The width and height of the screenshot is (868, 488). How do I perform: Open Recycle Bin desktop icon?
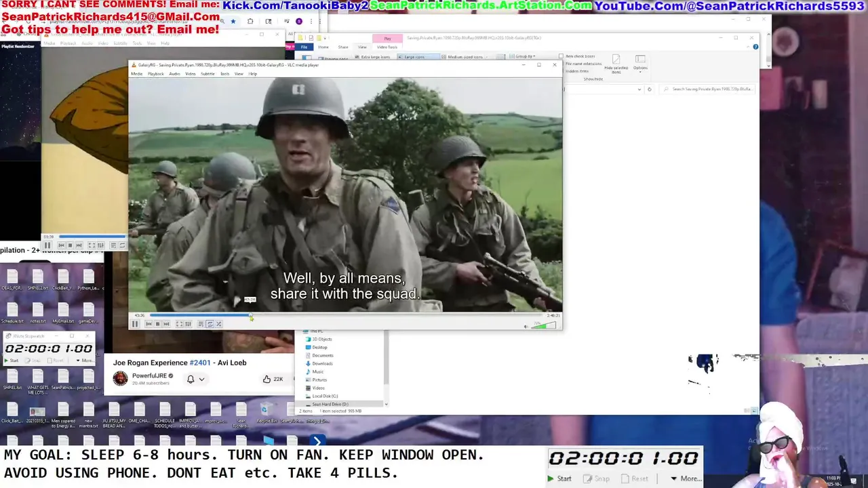[x=265, y=414]
